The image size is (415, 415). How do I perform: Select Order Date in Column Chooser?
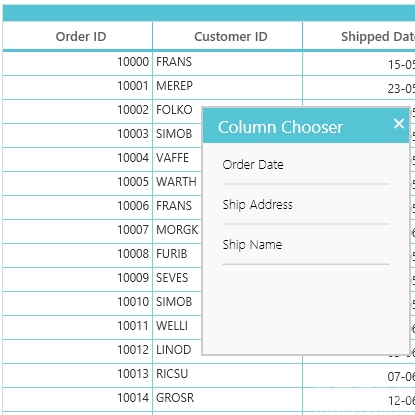(306, 164)
